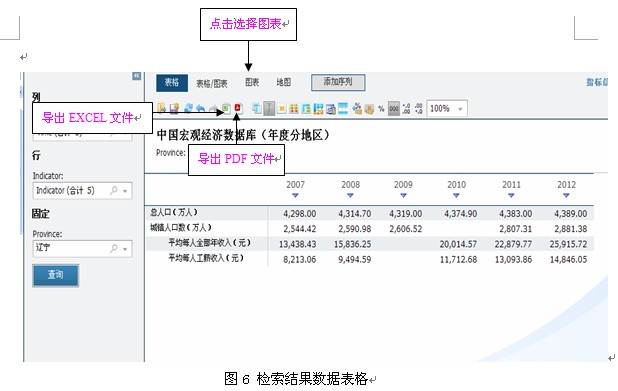
Task: Click the 查询 query button
Action: point(56,275)
